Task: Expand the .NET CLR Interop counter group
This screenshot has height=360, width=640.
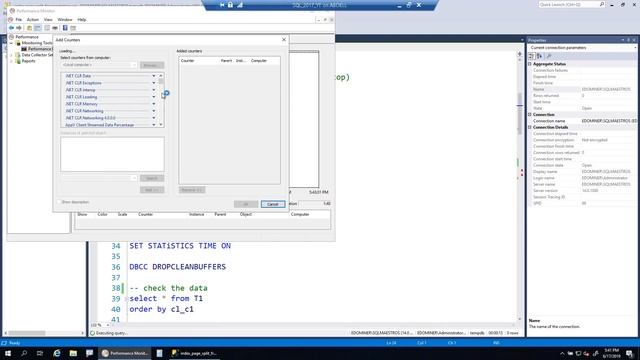Action: coord(153,90)
